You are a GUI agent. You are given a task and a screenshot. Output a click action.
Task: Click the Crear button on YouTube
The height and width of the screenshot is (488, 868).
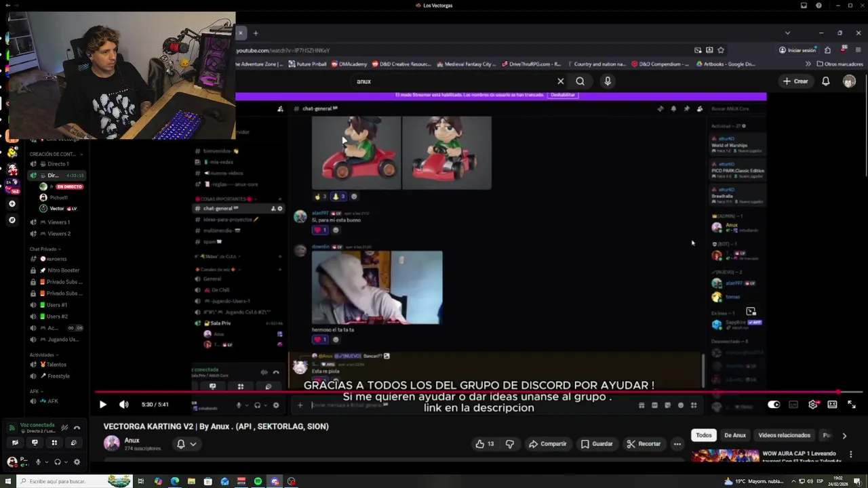pyautogui.click(x=795, y=81)
